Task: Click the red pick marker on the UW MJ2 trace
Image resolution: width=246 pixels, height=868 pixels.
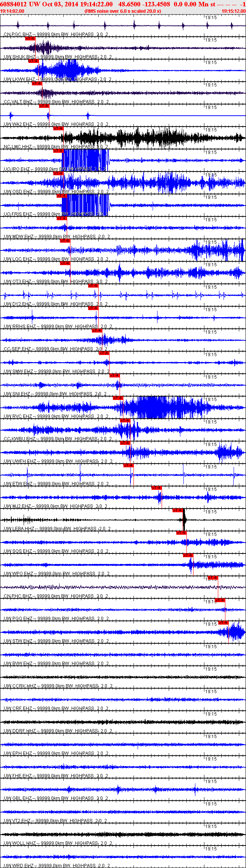Action: point(157,488)
